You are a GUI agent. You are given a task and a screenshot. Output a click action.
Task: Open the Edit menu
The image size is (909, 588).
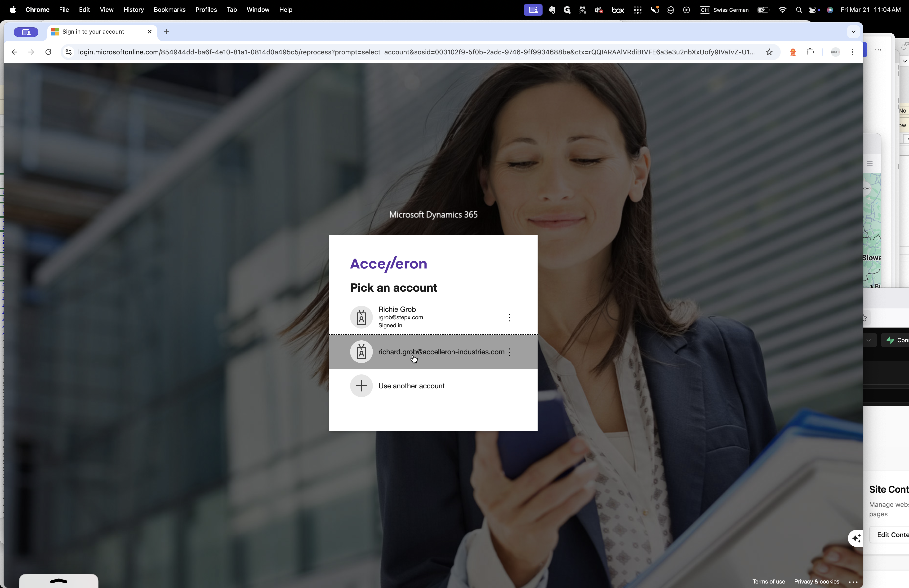[85, 9]
